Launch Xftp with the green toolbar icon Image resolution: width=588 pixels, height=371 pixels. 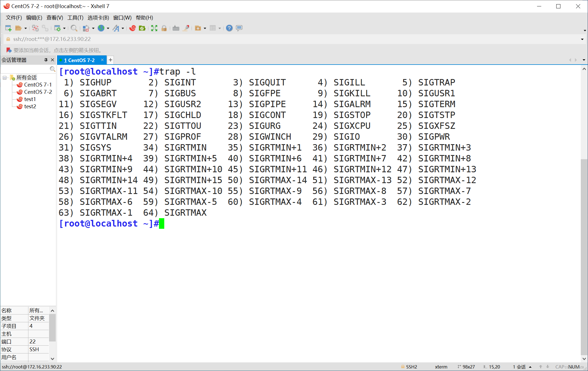[x=142, y=28]
